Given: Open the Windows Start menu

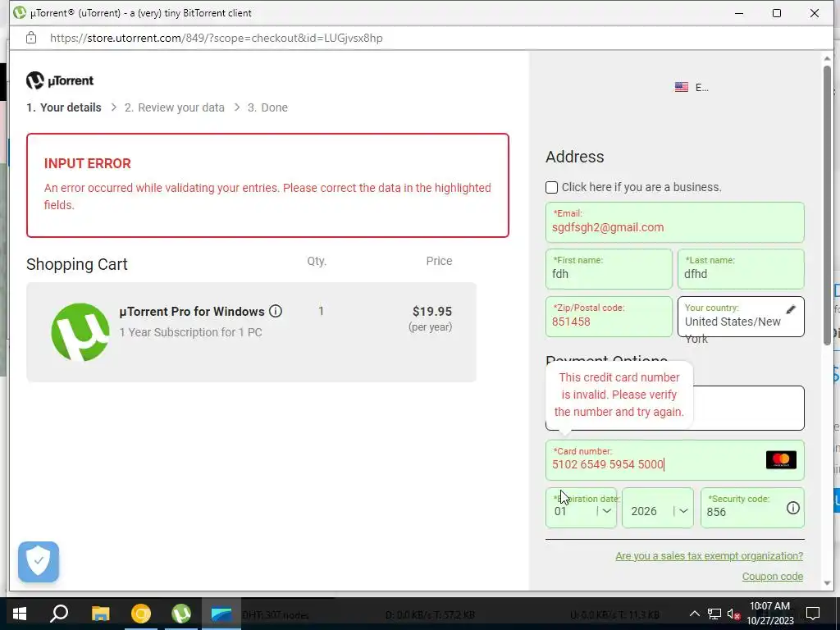Looking at the screenshot, I should [x=20, y=614].
